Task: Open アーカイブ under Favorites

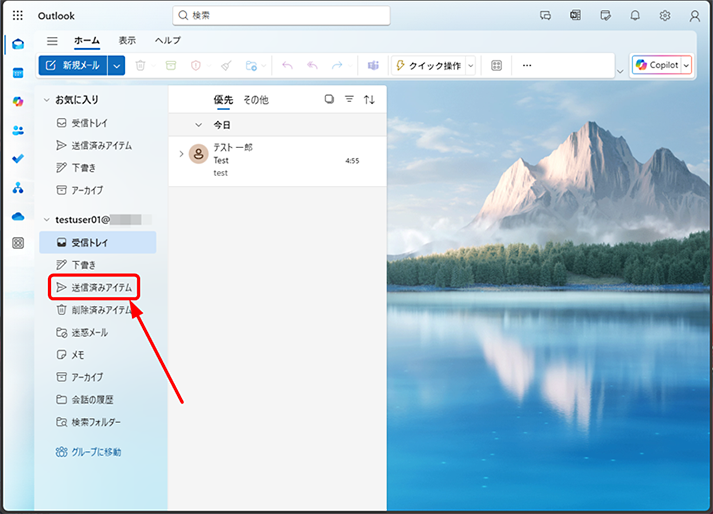Action: click(98, 190)
